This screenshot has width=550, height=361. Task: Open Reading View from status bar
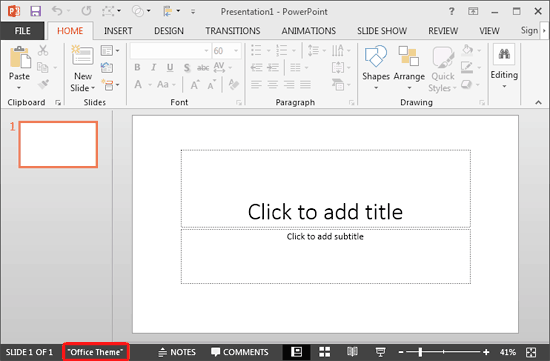tap(352, 352)
